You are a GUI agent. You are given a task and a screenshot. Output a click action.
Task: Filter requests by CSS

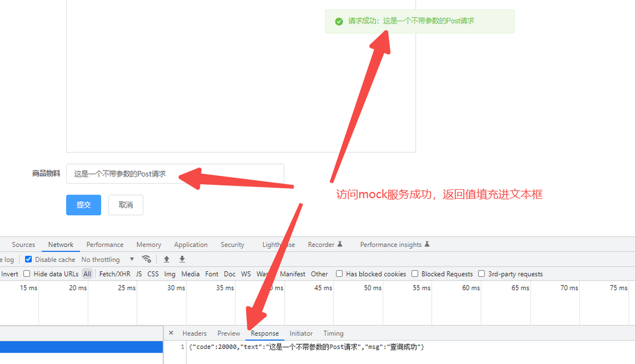(153, 274)
